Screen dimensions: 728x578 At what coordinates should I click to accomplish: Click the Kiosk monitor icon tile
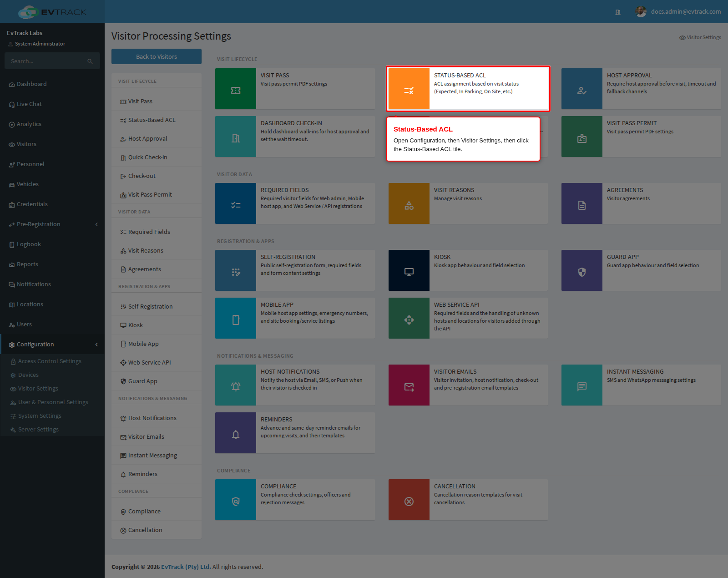(x=409, y=270)
